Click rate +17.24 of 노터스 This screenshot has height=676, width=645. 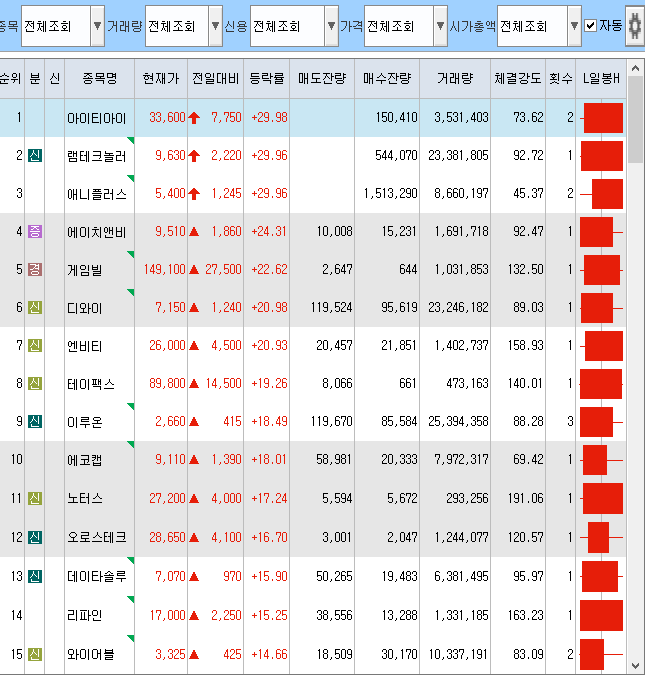point(269,498)
